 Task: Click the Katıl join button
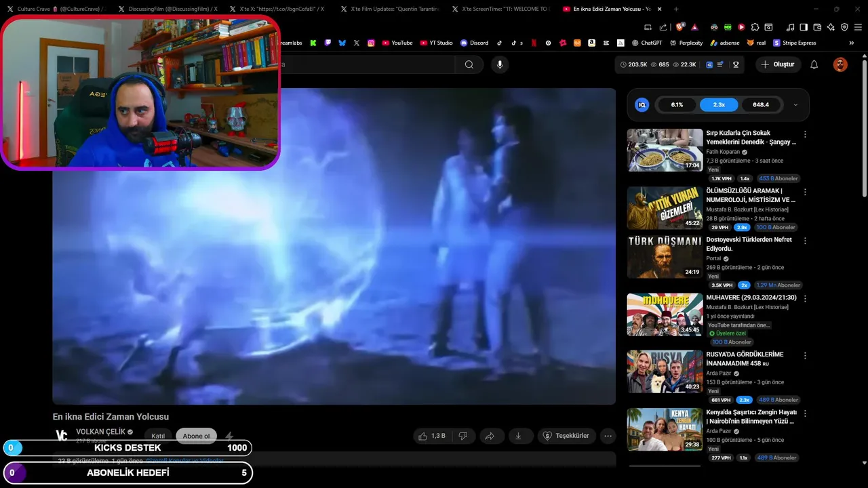(158, 436)
